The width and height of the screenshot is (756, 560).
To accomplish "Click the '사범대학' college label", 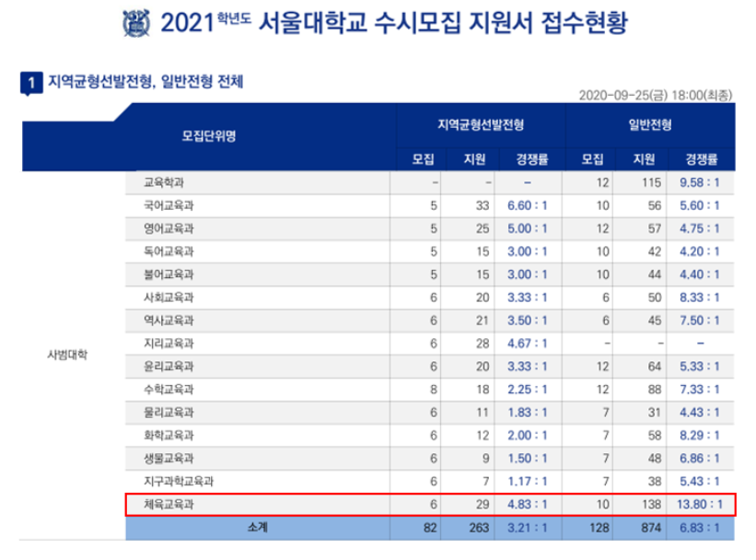I will pyautogui.click(x=67, y=355).
